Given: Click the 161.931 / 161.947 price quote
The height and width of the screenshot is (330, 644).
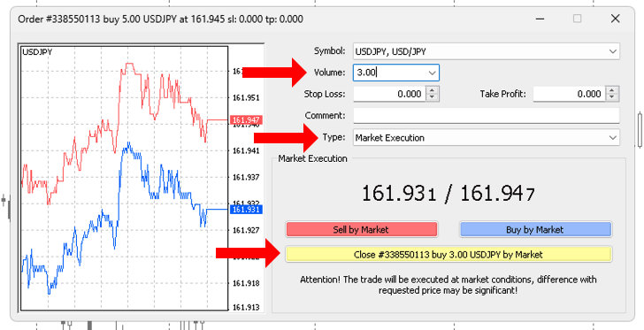Looking at the screenshot, I should tap(448, 193).
